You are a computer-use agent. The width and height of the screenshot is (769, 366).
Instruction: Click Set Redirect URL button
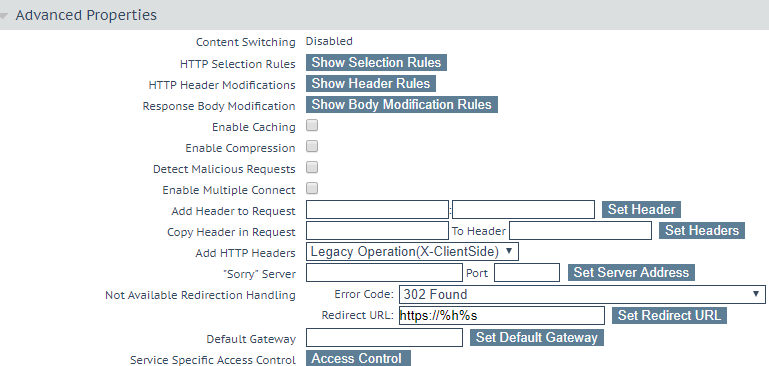click(669, 315)
